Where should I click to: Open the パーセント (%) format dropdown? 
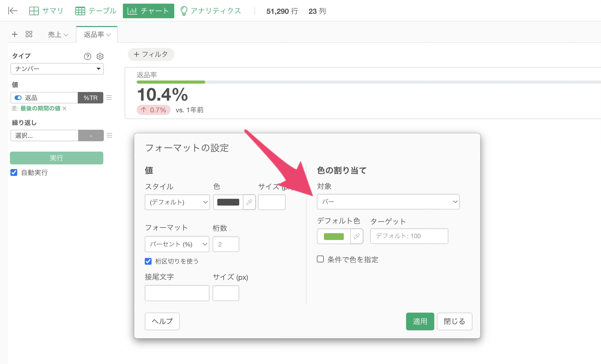[x=177, y=244]
